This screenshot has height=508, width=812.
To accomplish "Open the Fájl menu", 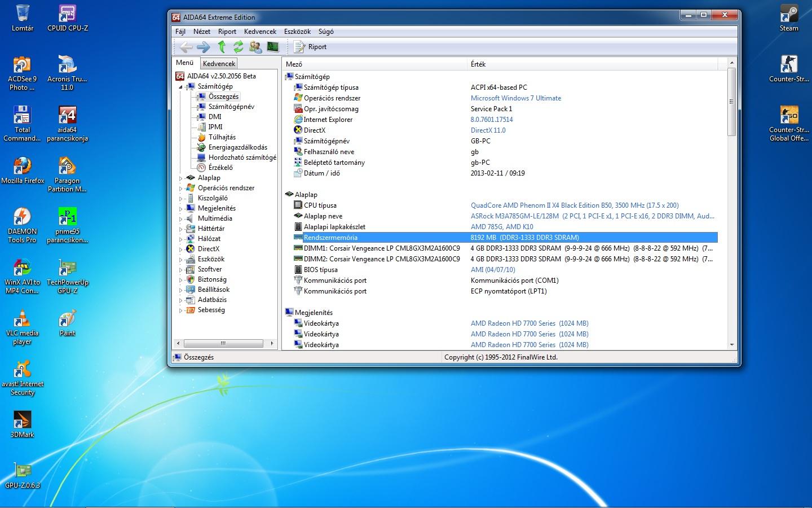I will click(x=180, y=32).
